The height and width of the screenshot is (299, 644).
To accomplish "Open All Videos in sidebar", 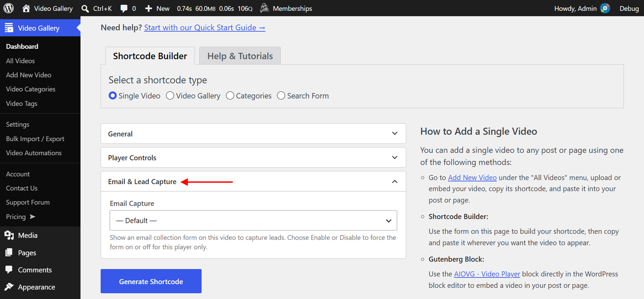I will pos(21,61).
